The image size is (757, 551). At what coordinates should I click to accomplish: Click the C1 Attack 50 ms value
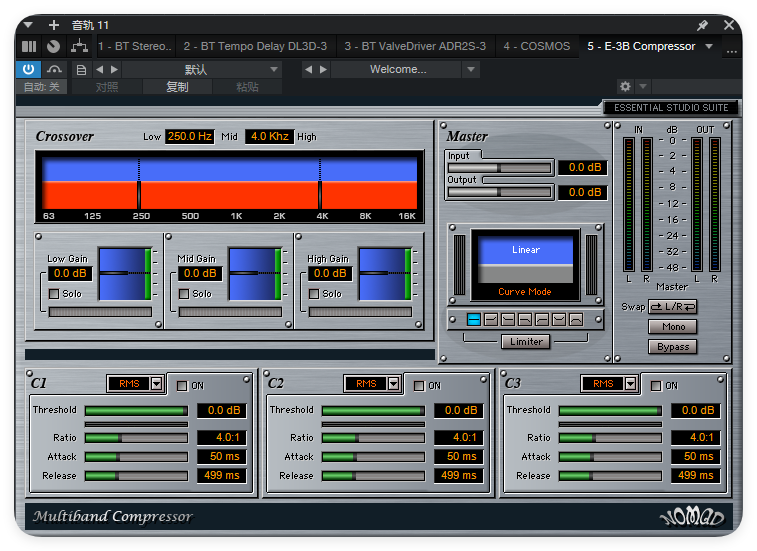pos(223,456)
